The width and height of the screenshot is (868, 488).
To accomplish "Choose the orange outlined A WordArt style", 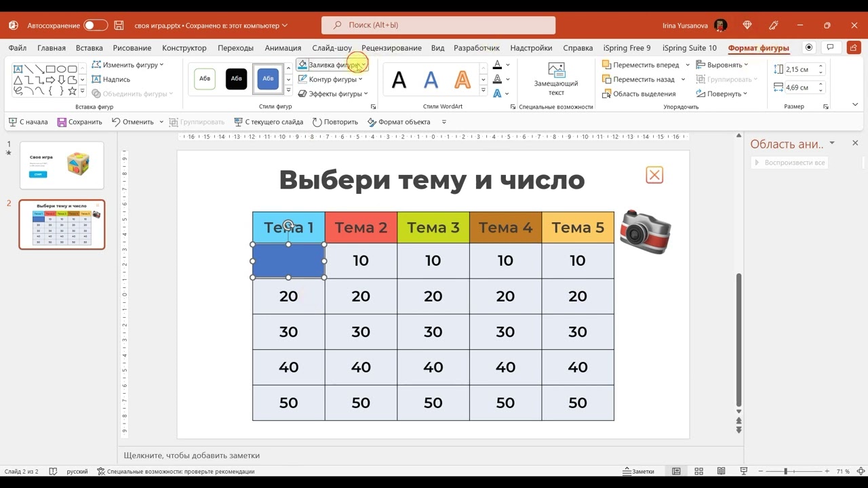I will point(462,80).
